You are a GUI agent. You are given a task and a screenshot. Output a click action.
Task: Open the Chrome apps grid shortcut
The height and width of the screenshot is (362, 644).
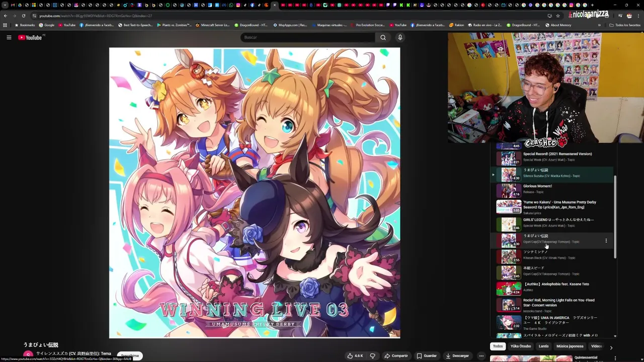[5, 25]
